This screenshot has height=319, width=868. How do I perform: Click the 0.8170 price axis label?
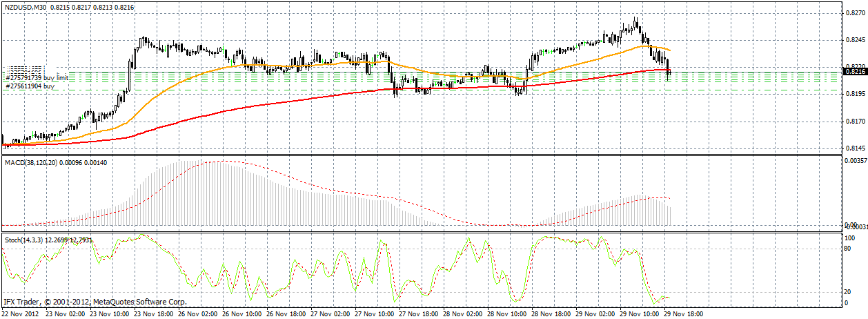(x=856, y=121)
